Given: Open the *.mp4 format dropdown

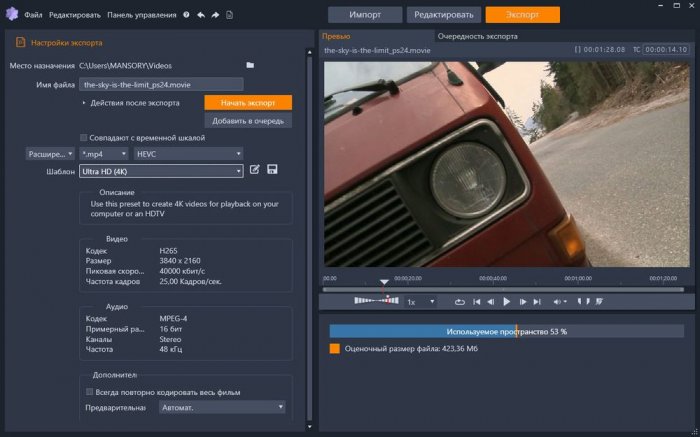Looking at the screenshot, I should 103,153.
